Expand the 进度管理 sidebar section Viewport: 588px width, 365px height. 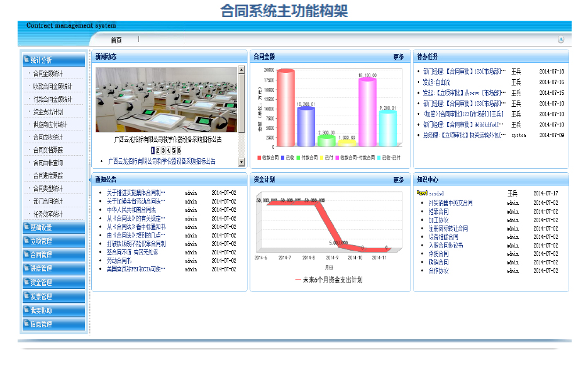(x=53, y=268)
